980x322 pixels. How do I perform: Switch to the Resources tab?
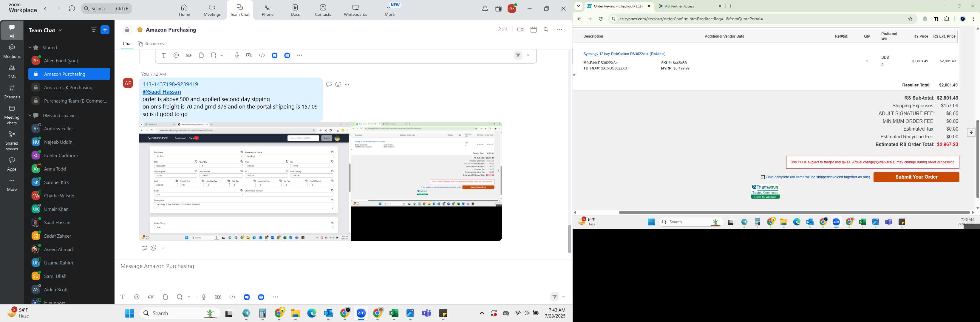[x=151, y=44]
